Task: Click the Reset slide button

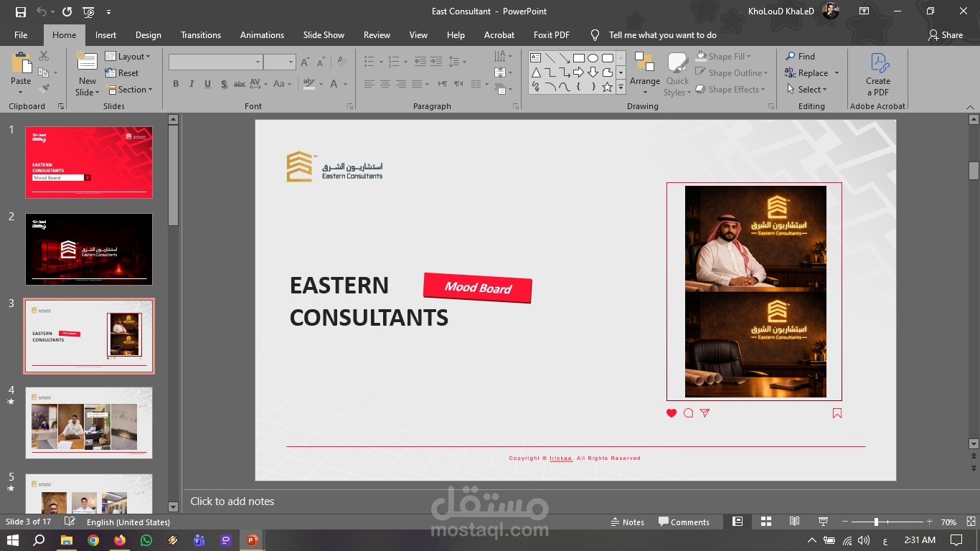Action: click(122, 72)
